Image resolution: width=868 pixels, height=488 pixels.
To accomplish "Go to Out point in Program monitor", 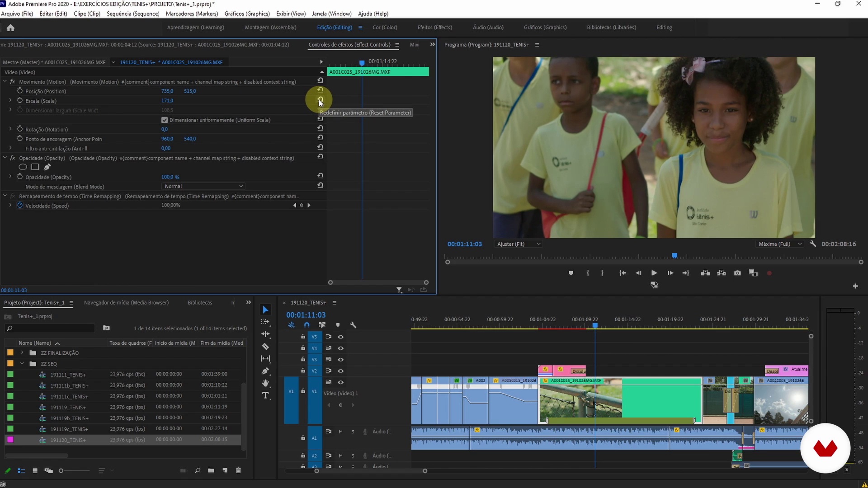I will (x=686, y=273).
